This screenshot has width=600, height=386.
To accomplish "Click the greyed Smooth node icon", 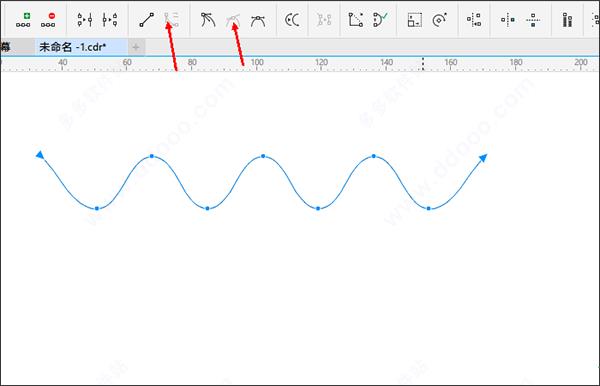I will [x=233, y=20].
